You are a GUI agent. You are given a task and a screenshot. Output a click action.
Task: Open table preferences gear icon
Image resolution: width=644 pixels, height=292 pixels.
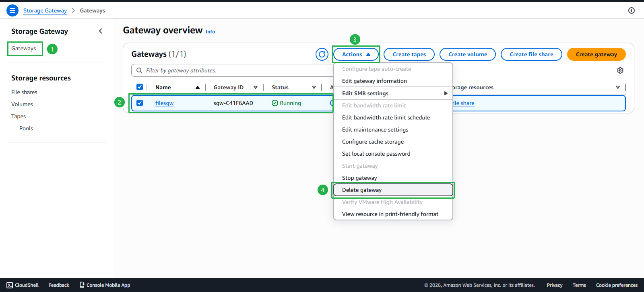pyautogui.click(x=620, y=70)
